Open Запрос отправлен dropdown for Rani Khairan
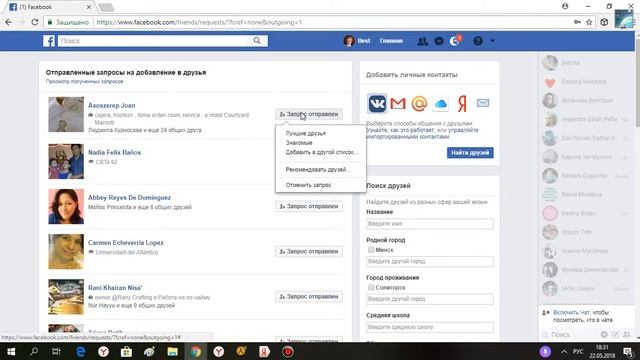The height and width of the screenshot is (360, 640). click(309, 297)
